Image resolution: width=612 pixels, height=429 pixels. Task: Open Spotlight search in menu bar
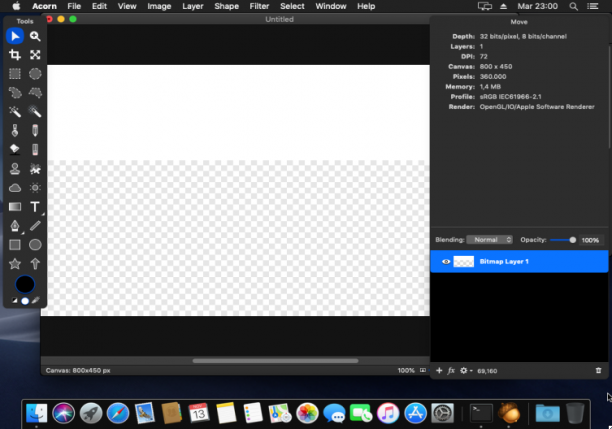point(573,6)
